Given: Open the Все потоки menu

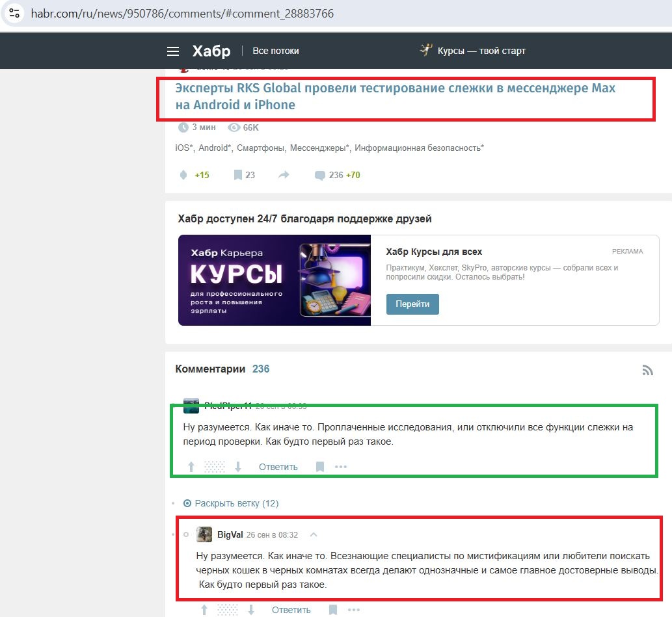Looking at the screenshot, I should (276, 51).
